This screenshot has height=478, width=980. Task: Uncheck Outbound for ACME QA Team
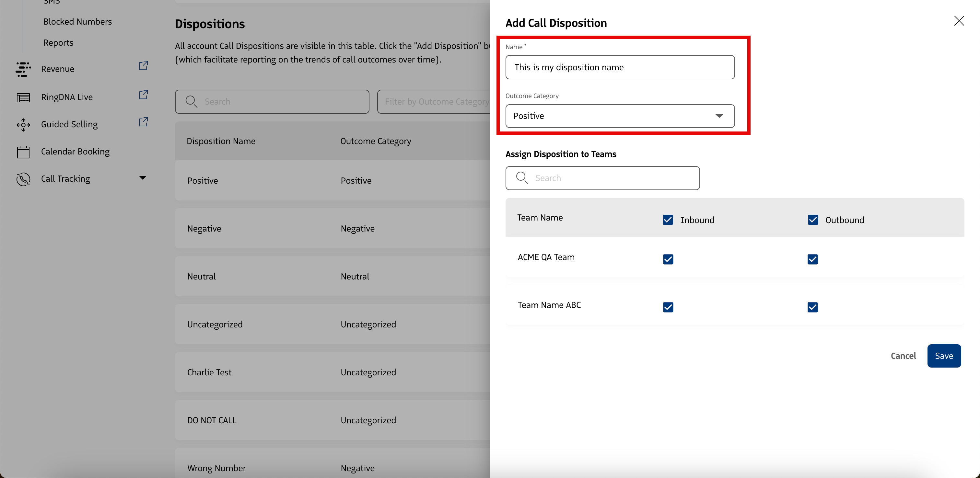pyautogui.click(x=812, y=259)
